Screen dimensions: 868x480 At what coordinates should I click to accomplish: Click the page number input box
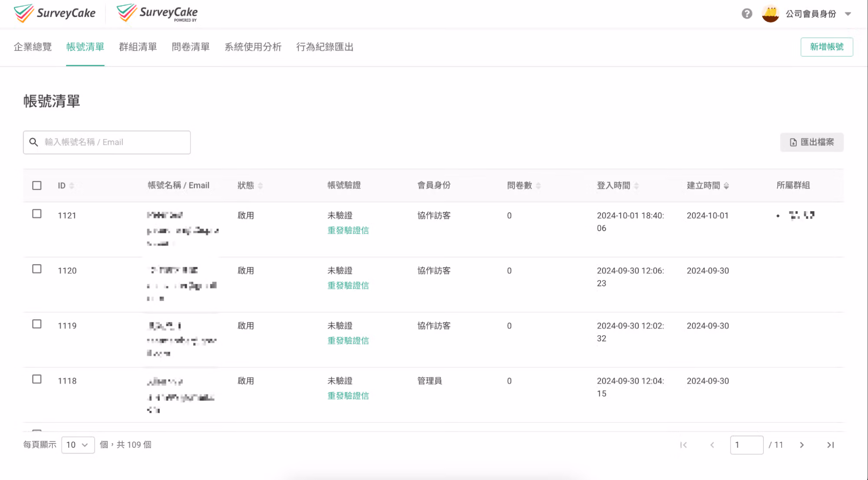(x=746, y=445)
